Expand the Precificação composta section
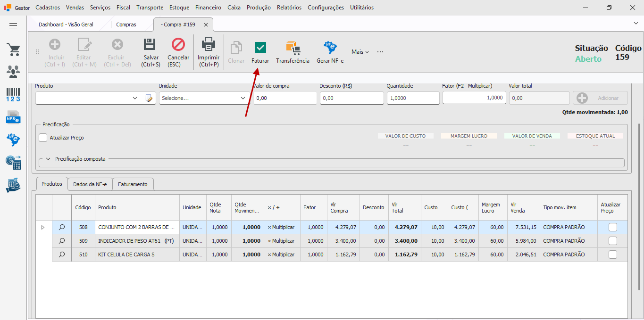The height and width of the screenshot is (320, 644). click(x=48, y=159)
